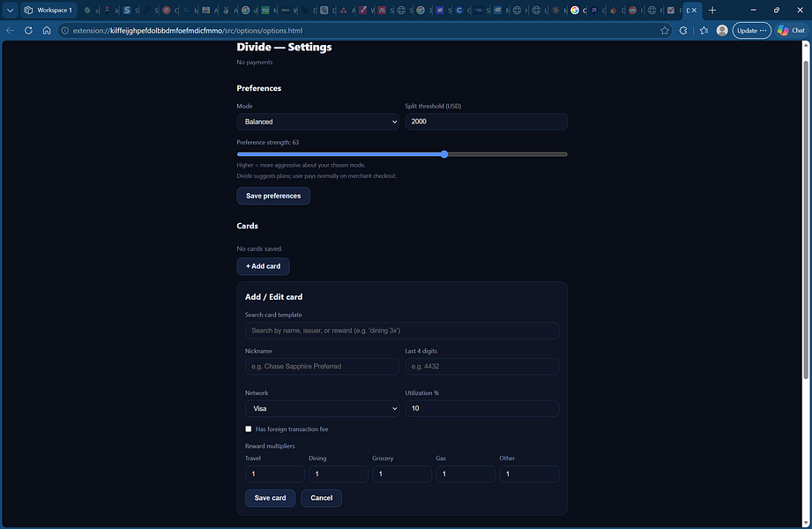Open the Workspace 1 switcher

(48, 11)
